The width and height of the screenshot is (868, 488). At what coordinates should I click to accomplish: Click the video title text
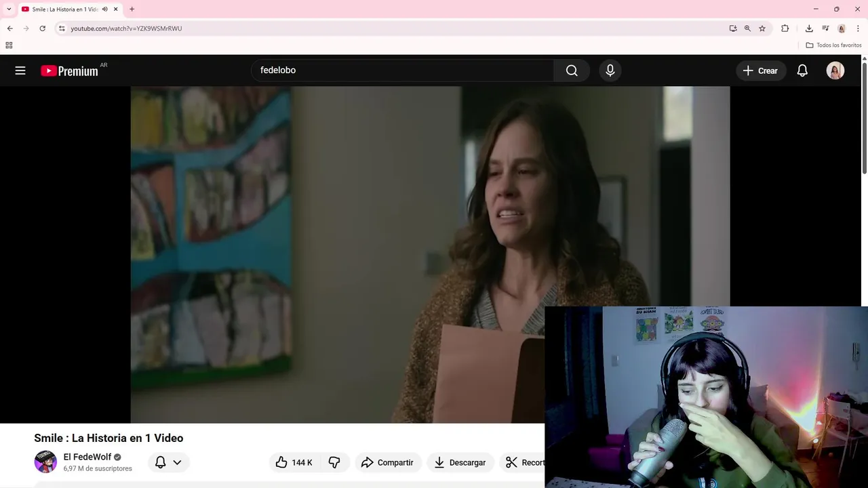pyautogui.click(x=108, y=438)
